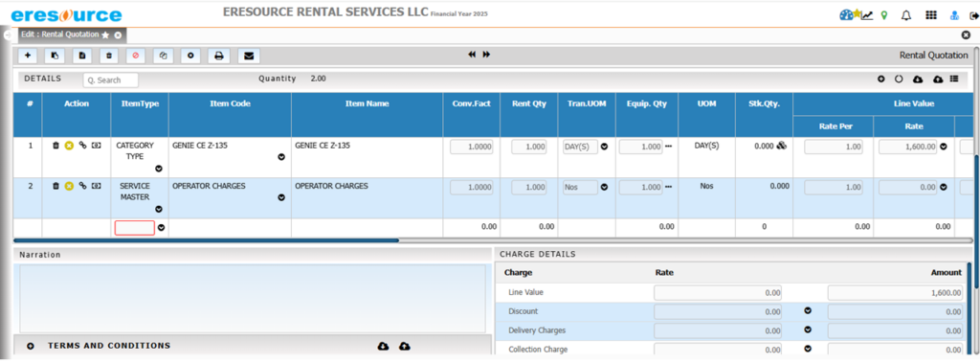Expand the Terms and Conditions section
Screen dimensions: 980x364
pyautogui.click(x=31, y=346)
